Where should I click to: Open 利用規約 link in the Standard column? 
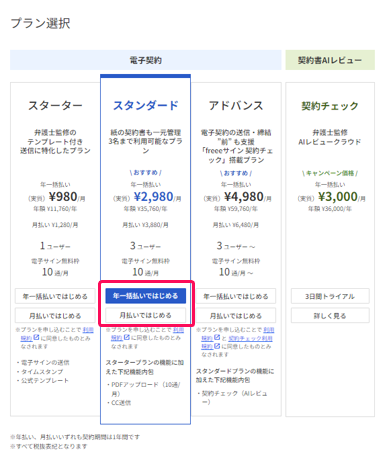[x=178, y=330]
